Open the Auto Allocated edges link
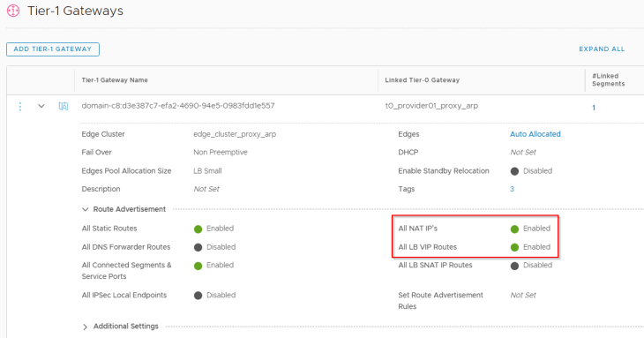The image size is (644, 338). click(x=535, y=134)
